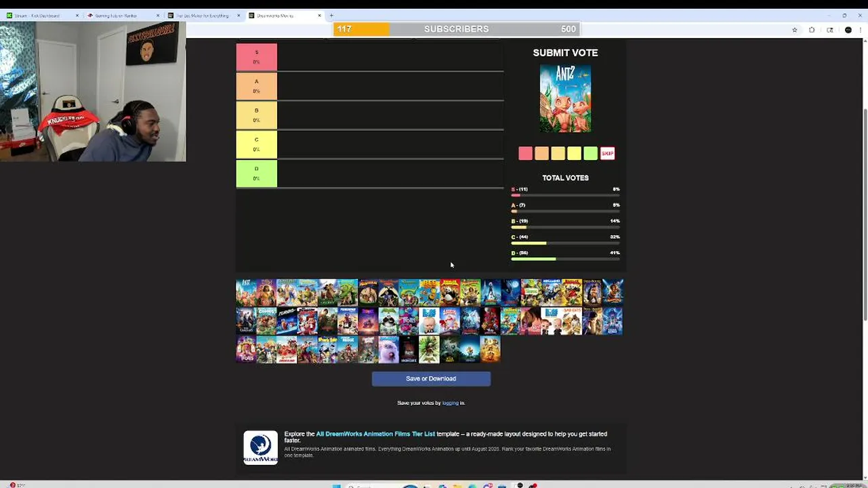Click the B tier label cell

(256, 115)
